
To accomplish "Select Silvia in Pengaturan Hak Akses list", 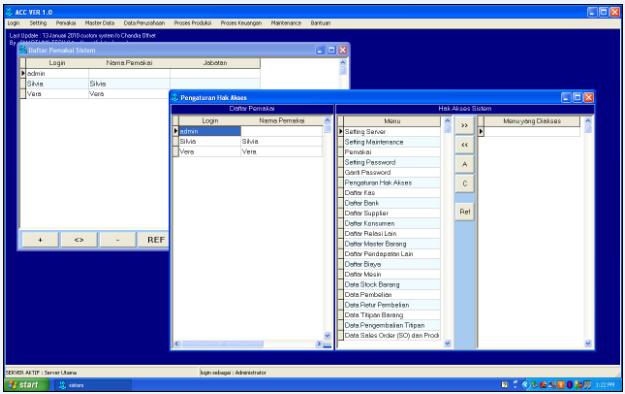I will 250,142.
